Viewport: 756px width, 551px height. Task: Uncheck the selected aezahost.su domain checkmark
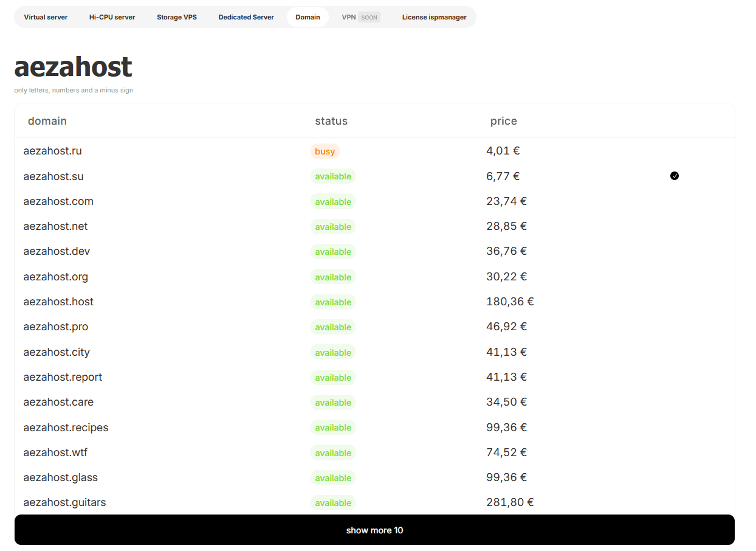674,176
